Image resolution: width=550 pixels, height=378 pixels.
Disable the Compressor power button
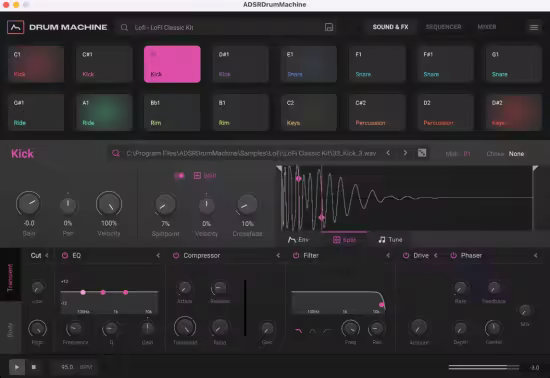[x=176, y=255]
